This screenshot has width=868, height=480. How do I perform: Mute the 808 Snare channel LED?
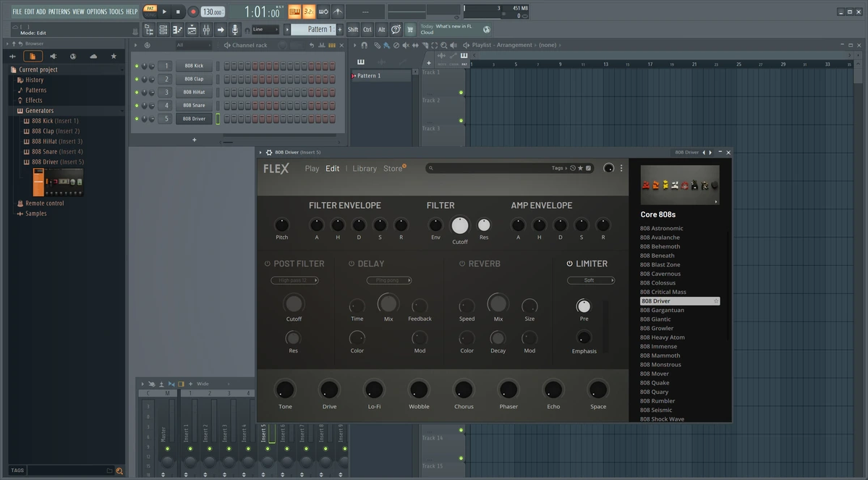[136, 105]
